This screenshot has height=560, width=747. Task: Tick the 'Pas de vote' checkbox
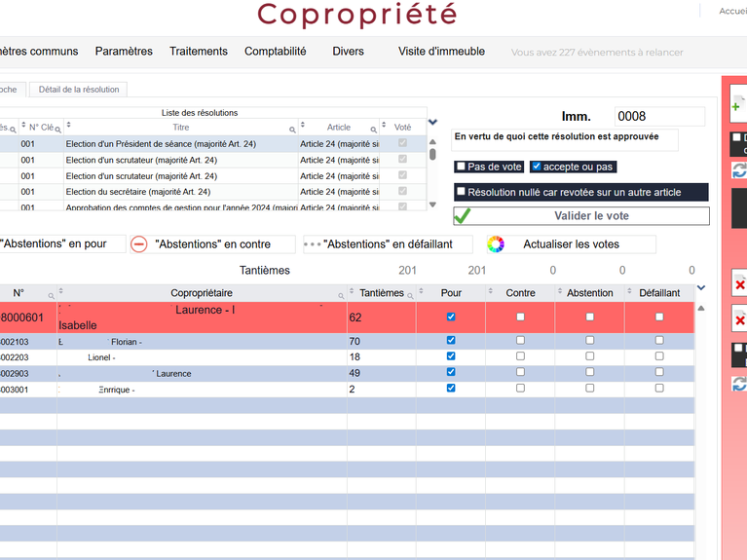tap(461, 167)
